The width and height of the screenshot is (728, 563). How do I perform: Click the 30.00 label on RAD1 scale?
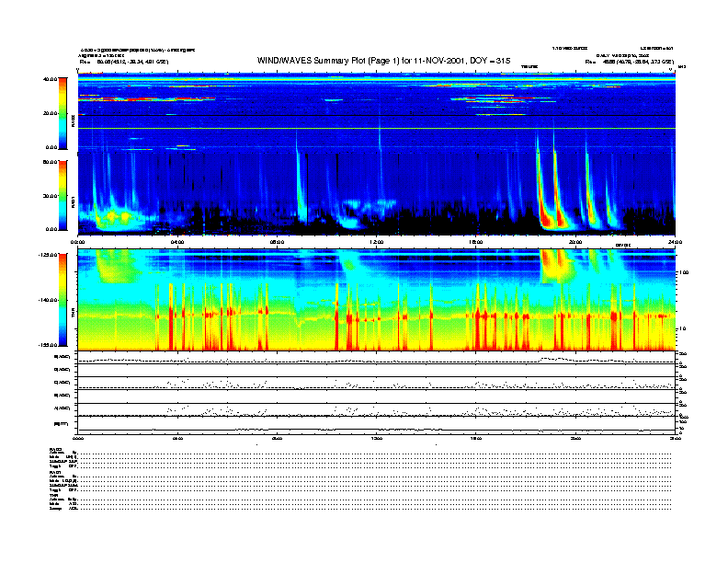(50, 196)
